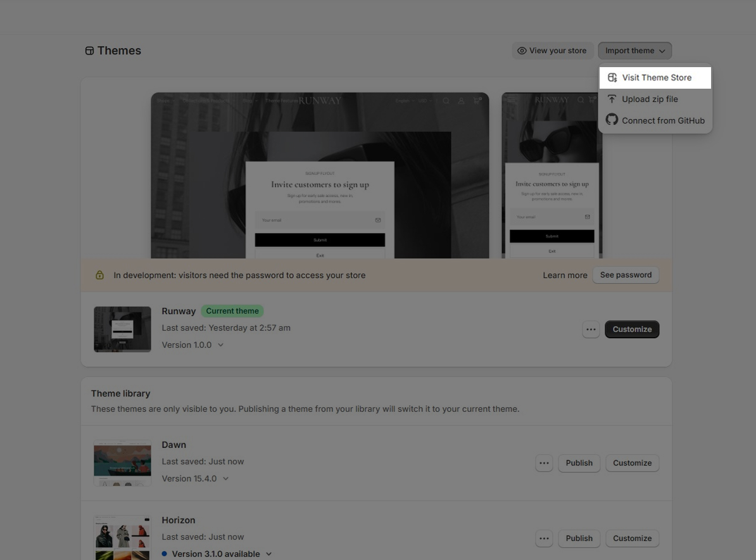This screenshot has width=756, height=560.
Task: Choose Upload zip file from the menu
Action: coord(650,99)
